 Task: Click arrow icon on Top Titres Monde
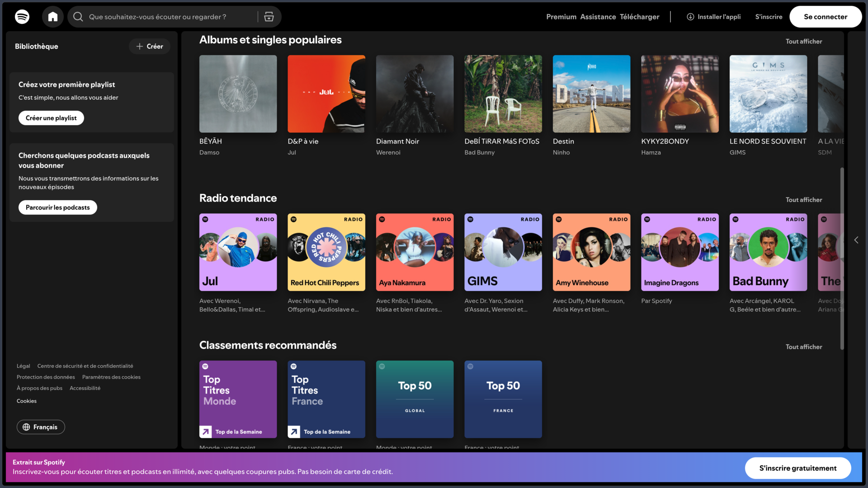click(x=206, y=432)
